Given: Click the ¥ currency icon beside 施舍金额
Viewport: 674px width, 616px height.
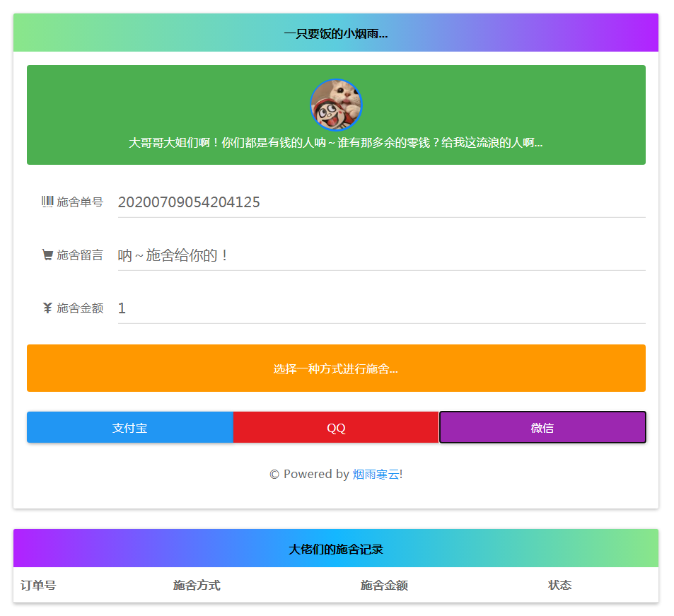Looking at the screenshot, I should 47,307.
